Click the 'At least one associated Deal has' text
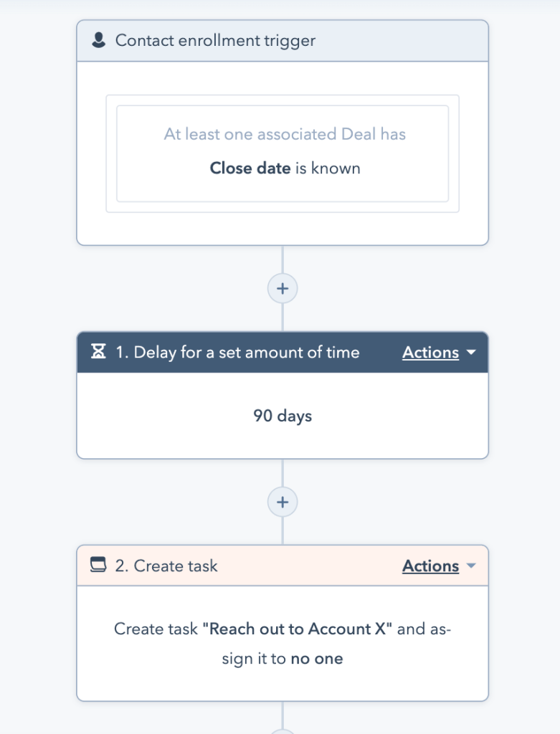 (x=285, y=134)
